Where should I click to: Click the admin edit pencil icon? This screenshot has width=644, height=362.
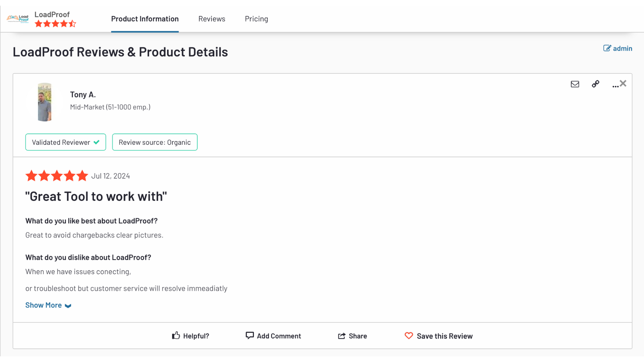coord(607,48)
